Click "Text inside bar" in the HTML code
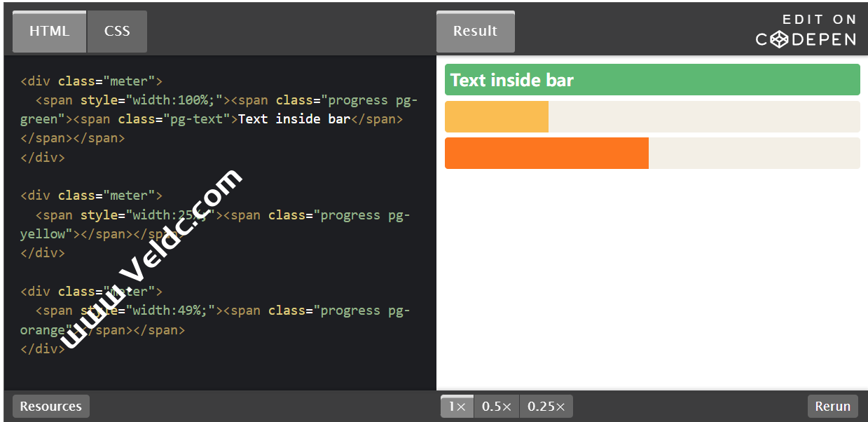Screen dimensions: 868x422 (294, 119)
